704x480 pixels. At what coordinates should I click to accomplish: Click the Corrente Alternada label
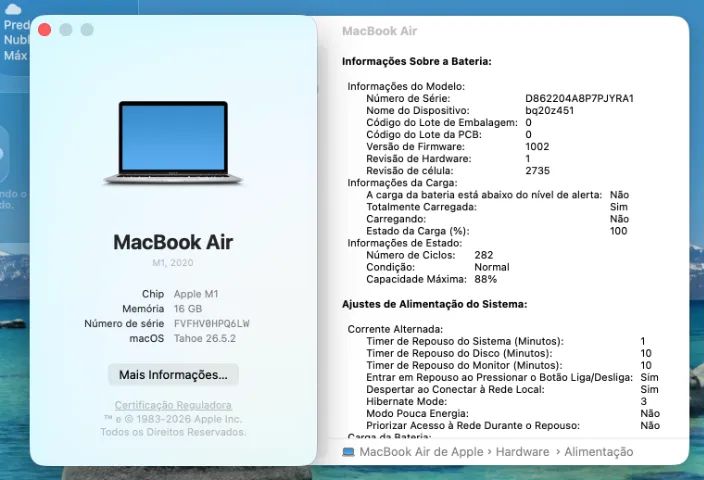coord(395,329)
